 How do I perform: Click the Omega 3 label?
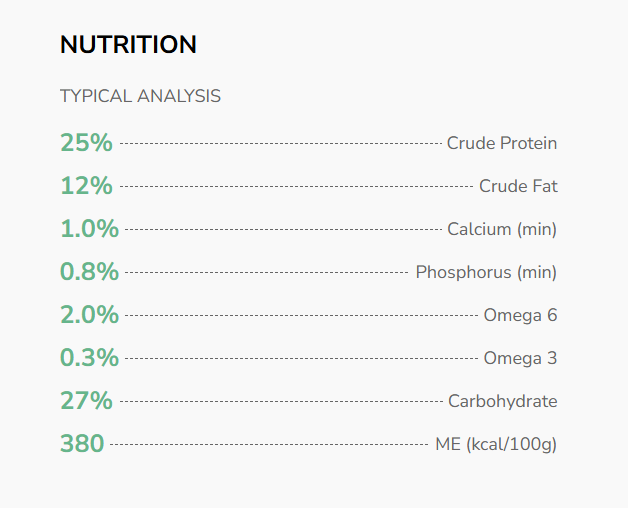coord(520,358)
